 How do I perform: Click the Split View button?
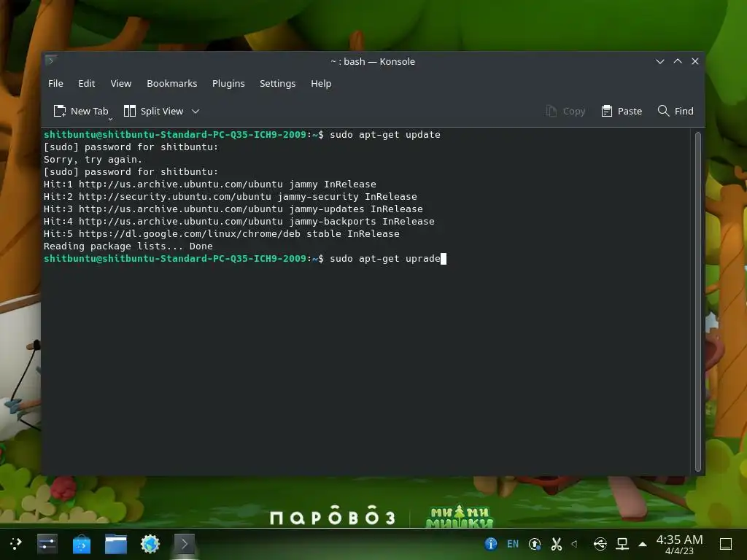(153, 111)
